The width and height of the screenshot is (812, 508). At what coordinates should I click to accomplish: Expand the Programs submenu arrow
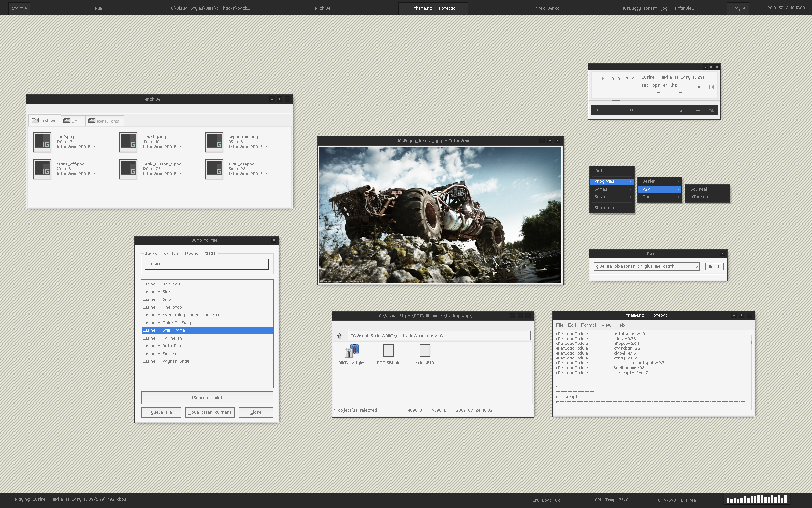(630, 181)
